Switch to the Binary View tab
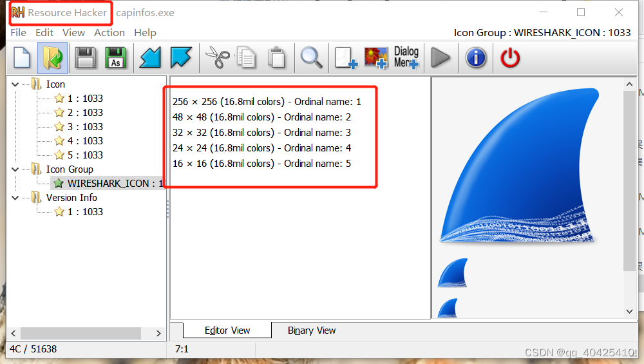This screenshot has width=644, height=364. (312, 330)
